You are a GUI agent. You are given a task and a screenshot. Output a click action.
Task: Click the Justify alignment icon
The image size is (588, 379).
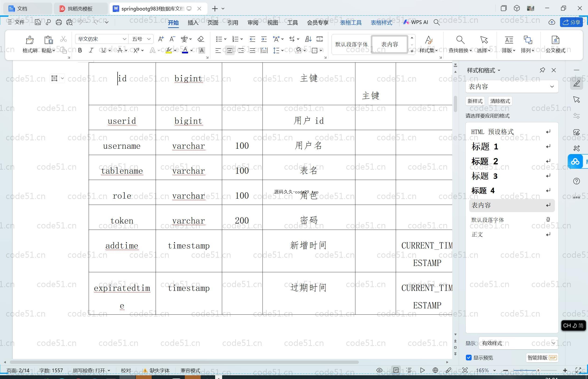(x=252, y=50)
